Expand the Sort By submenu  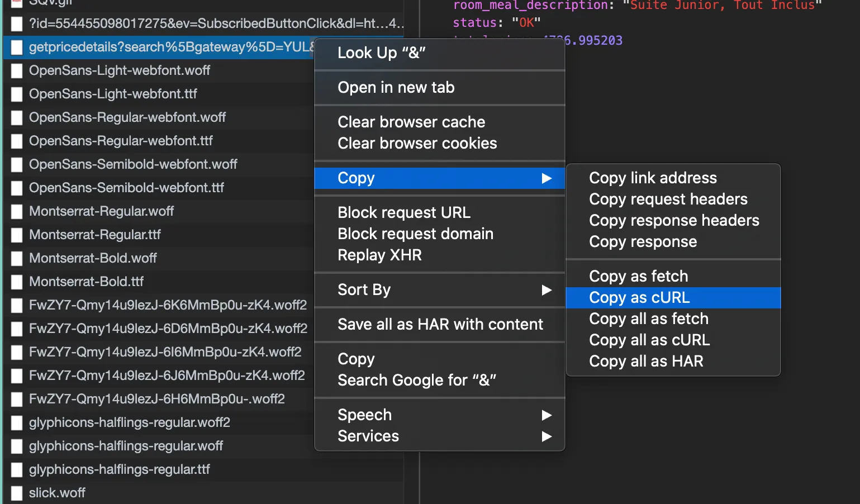tap(439, 290)
